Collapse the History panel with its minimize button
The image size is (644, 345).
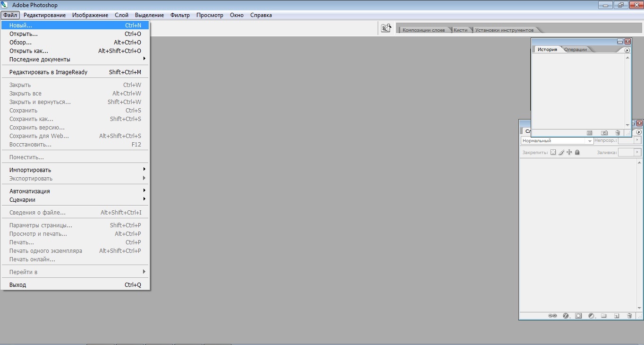(620, 42)
